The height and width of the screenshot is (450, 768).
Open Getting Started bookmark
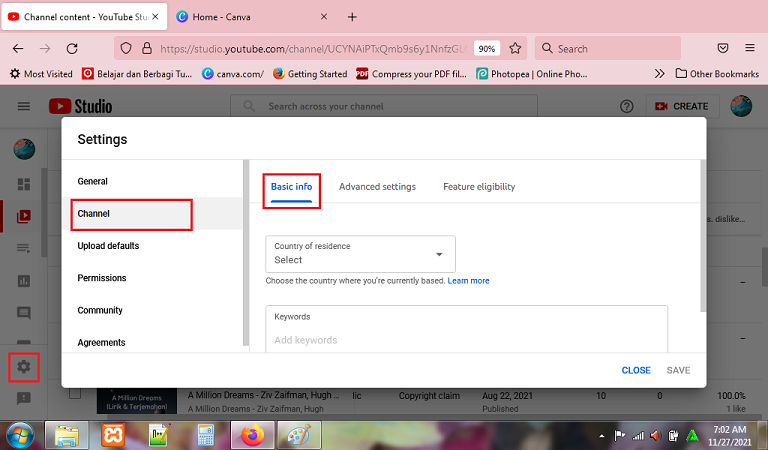pyautogui.click(x=310, y=74)
